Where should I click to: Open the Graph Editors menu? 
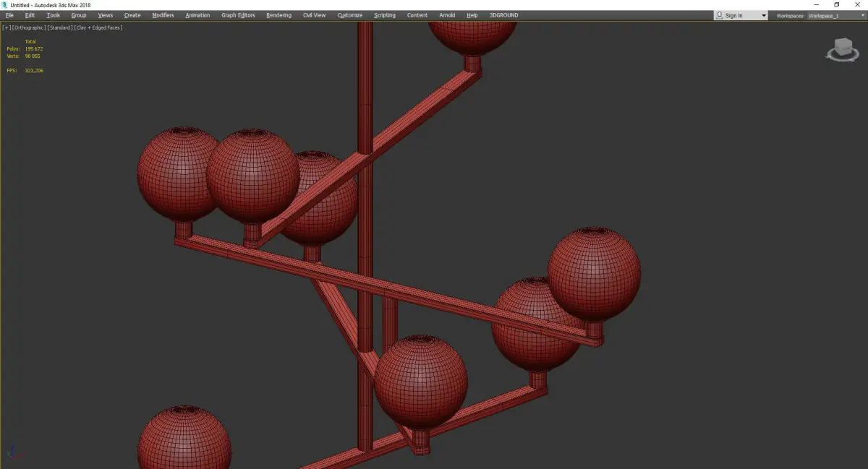pyautogui.click(x=238, y=15)
